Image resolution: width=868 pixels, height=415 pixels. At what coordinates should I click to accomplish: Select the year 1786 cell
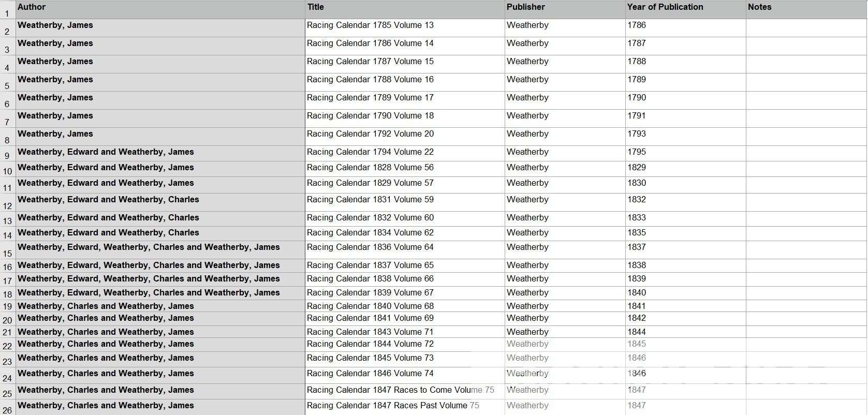point(685,28)
